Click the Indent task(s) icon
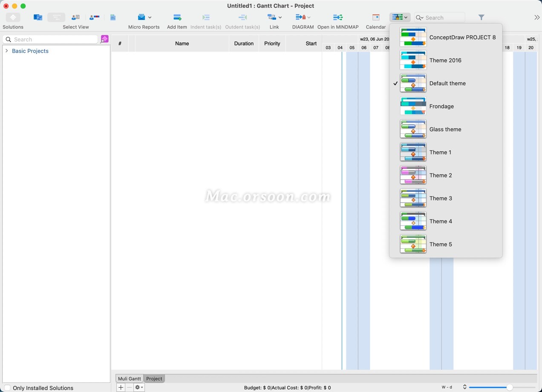The width and height of the screenshot is (542, 392). (x=206, y=17)
